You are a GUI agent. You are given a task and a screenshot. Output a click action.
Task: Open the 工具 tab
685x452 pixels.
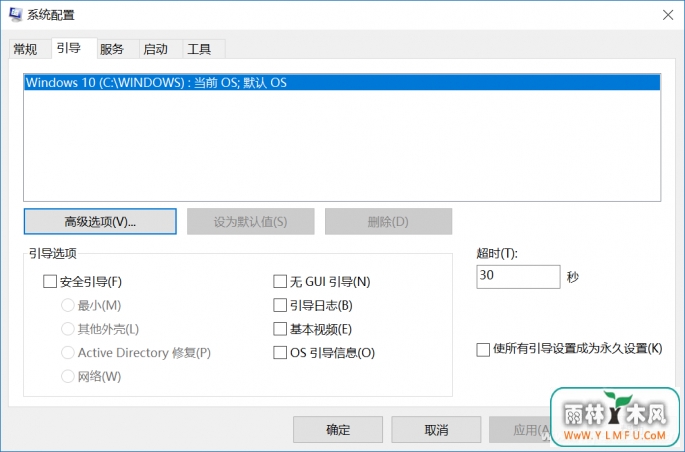(x=204, y=49)
